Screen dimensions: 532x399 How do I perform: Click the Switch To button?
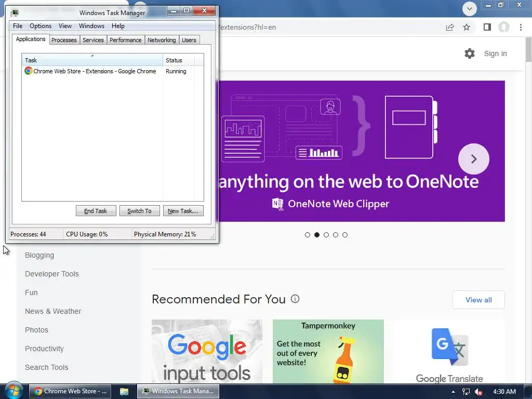(139, 211)
